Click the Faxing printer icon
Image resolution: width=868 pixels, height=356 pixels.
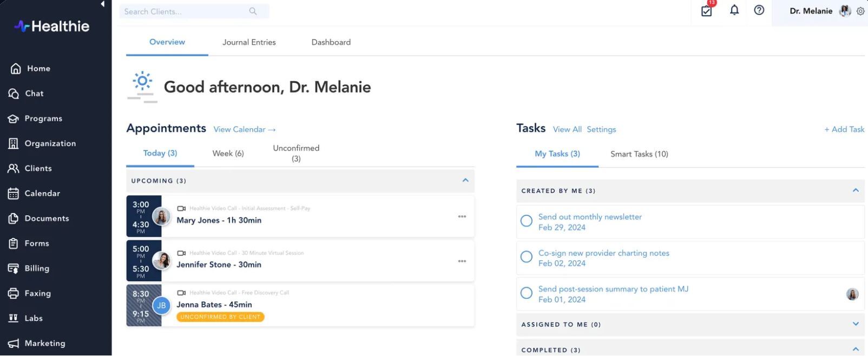[14, 293]
